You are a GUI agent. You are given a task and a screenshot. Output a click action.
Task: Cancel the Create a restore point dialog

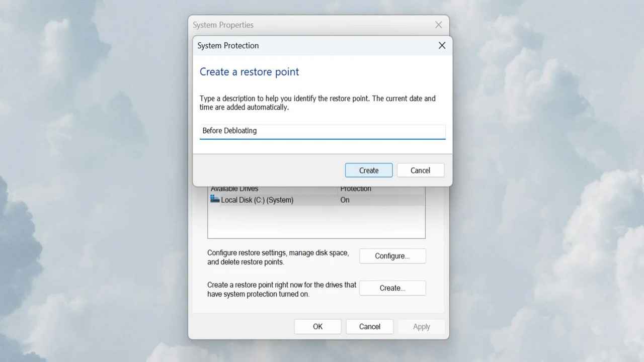[420, 170]
